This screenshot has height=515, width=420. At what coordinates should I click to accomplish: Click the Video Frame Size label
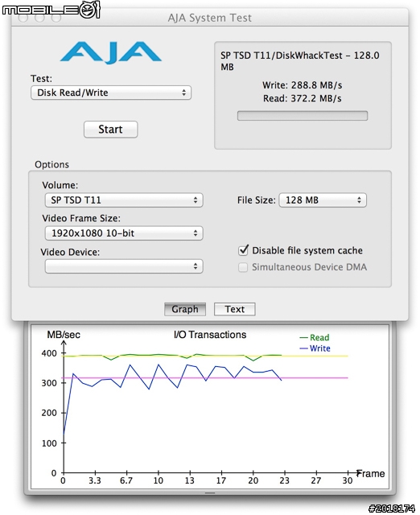pyautogui.click(x=81, y=218)
